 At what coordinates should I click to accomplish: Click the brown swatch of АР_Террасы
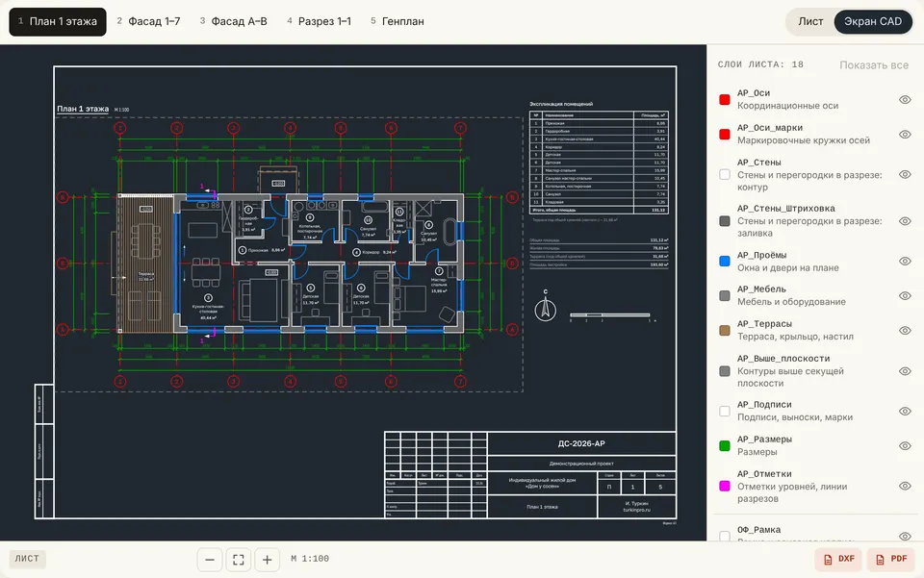point(725,331)
